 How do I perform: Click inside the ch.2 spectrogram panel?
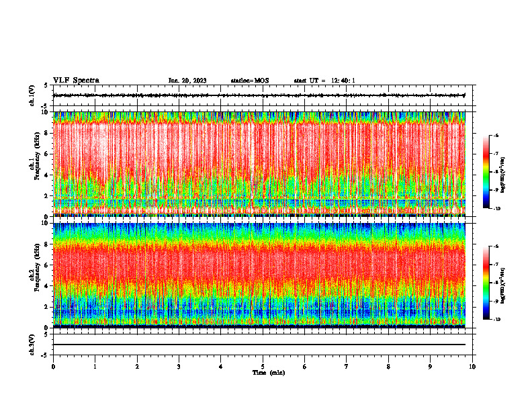pos(259,275)
